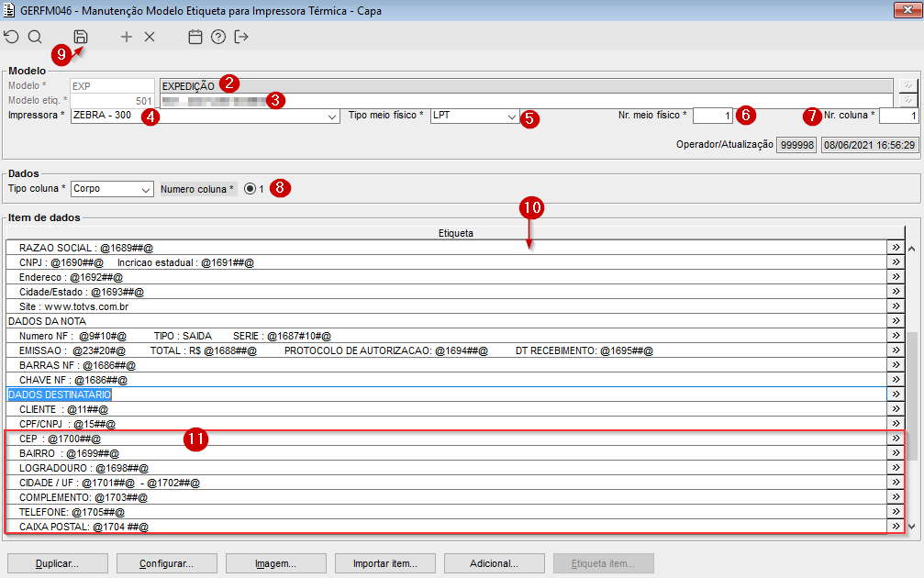The width and height of the screenshot is (924, 578).
Task: Click the Imagem... button
Action: [276, 563]
